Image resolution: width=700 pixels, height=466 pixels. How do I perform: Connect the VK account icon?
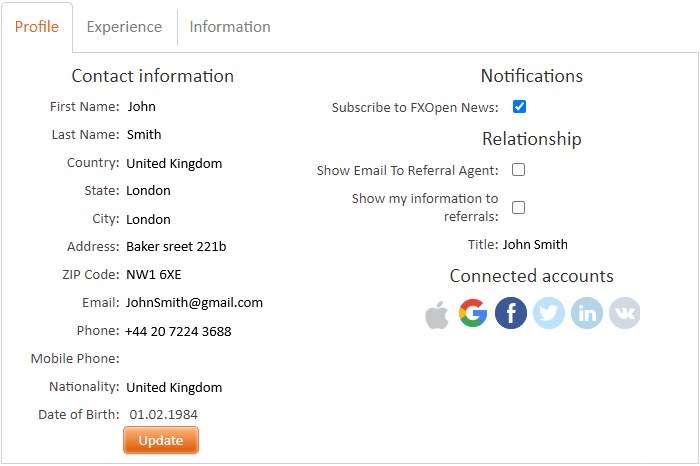[x=625, y=313]
